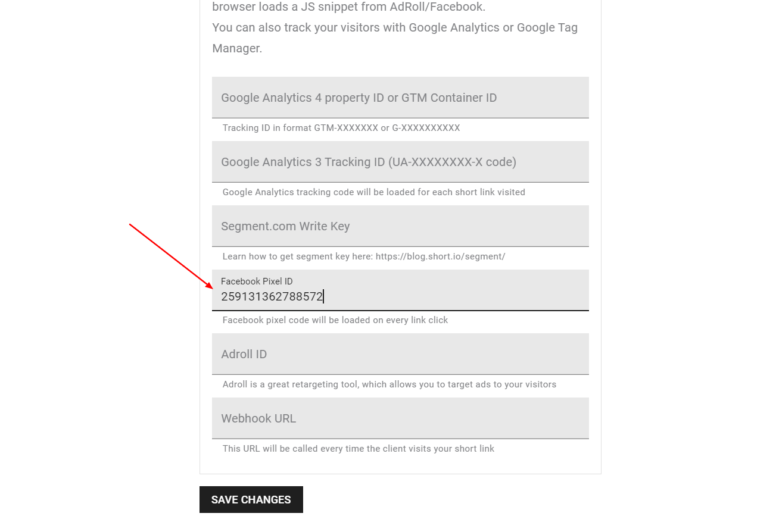Click the GTM-XXXXXXX format hint text
Screen dimensions: 776x532
pos(341,128)
